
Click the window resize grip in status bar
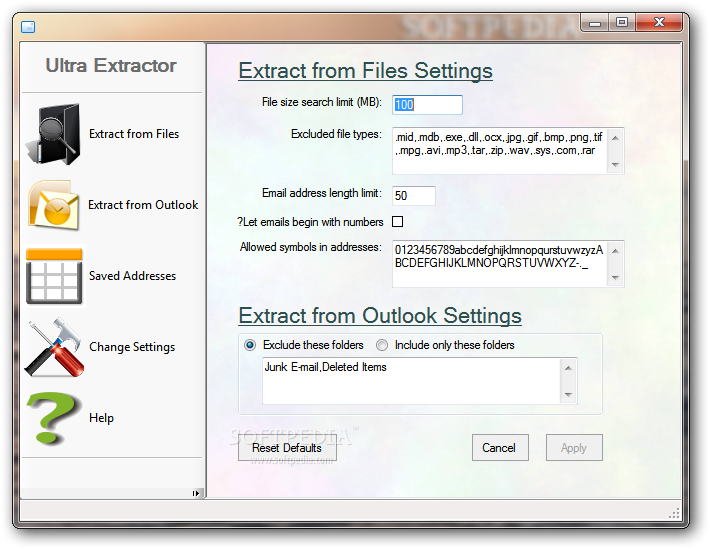(674, 513)
